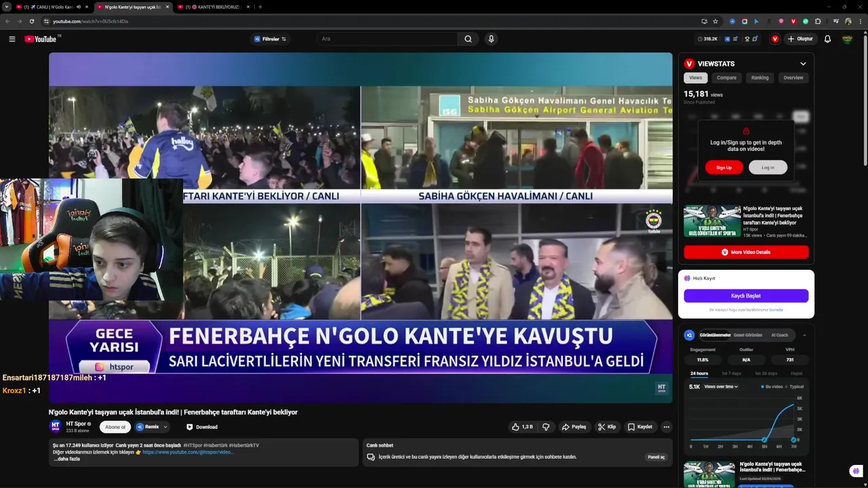Open the ViewStats video thumbnail
Screen dimensions: 868x488
pyautogui.click(x=712, y=221)
